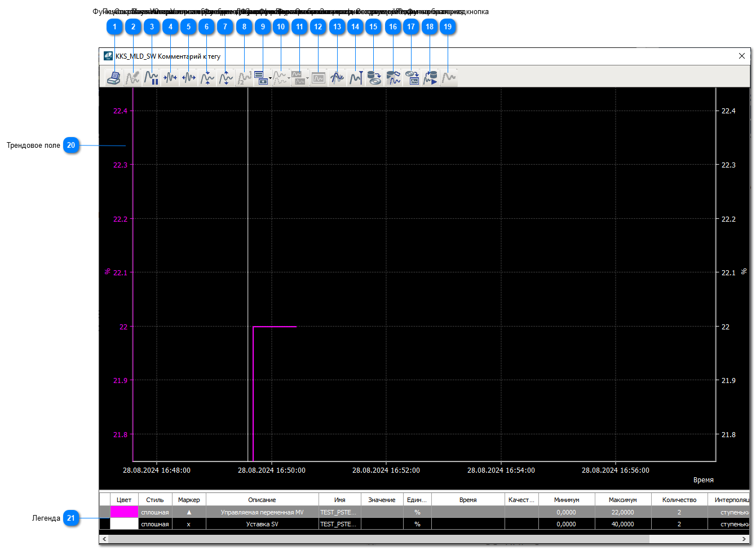
Task: Click the 28.08.2024 16:54:00 time axis label
Action: click(x=501, y=470)
